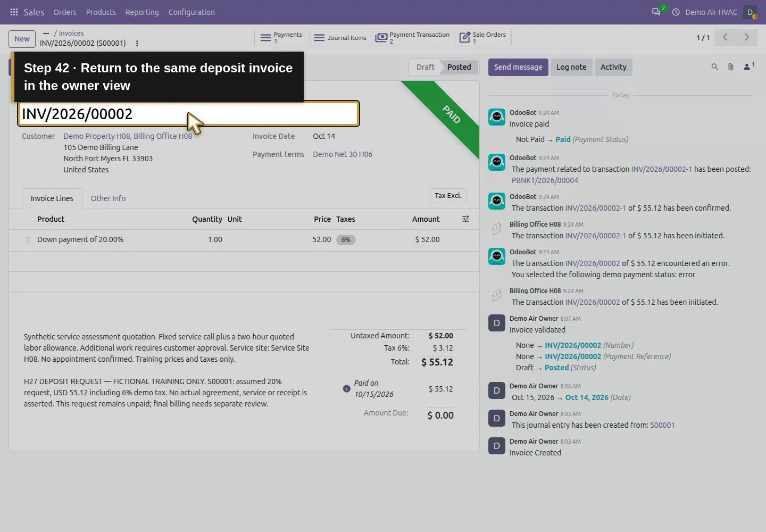Open customer Demo Property H08, Billing Office H08

(x=128, y=136)
